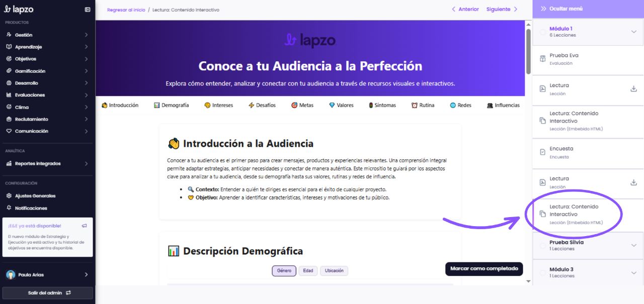
Task: Click the Desarrollo icon
Action: coord(9,83)
